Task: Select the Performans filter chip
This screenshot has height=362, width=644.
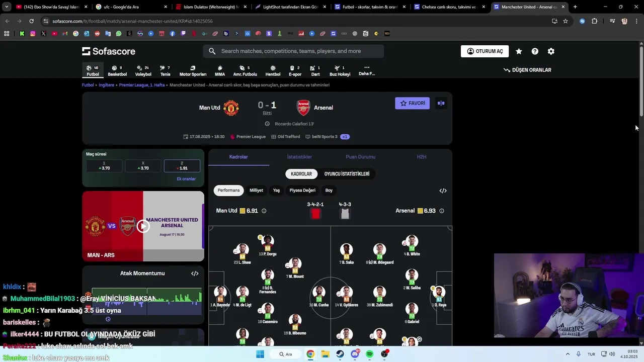Action: (x=228, y=191)
